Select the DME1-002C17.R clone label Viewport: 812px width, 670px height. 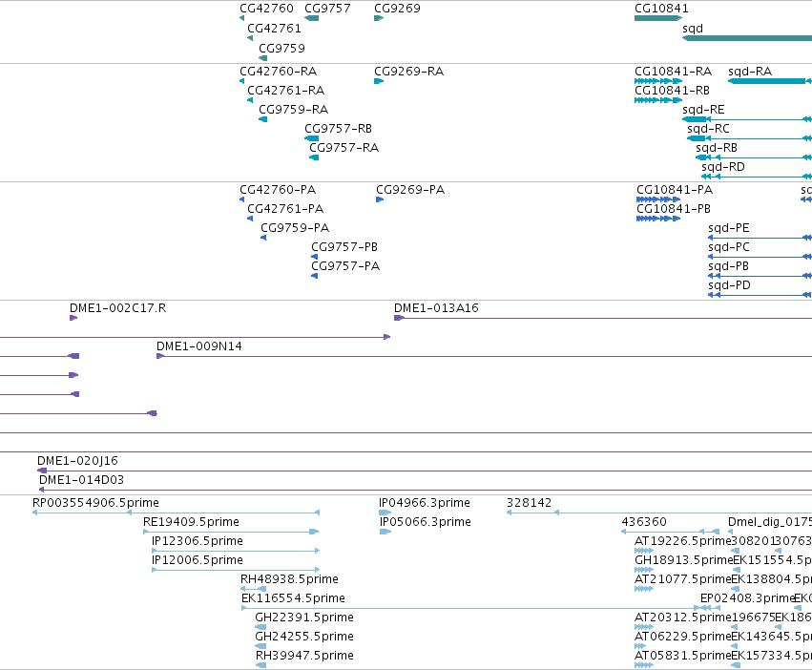coord(118,308)
